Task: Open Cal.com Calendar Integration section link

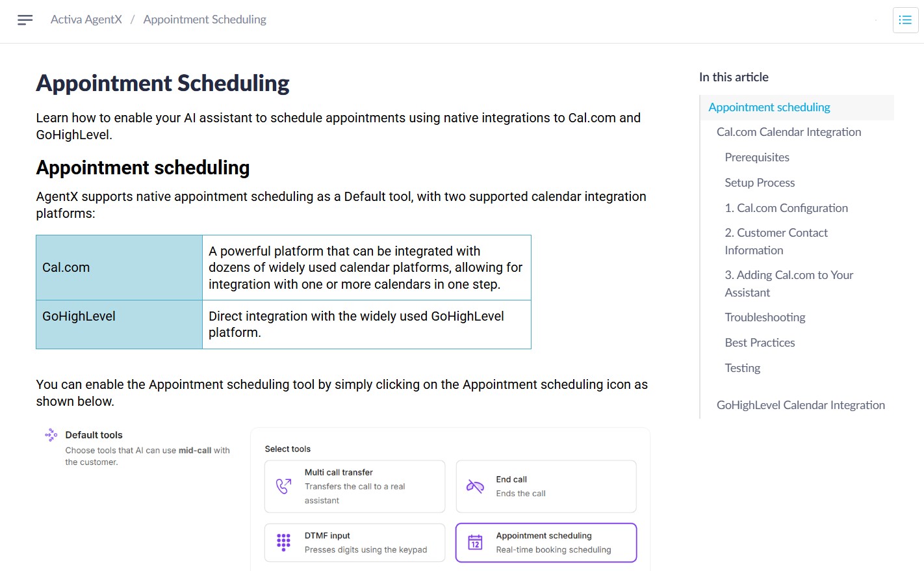Action: [789, 132]
